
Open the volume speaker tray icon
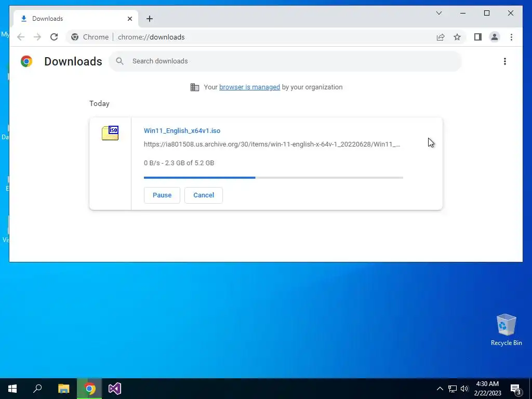[x=464, y=389]
